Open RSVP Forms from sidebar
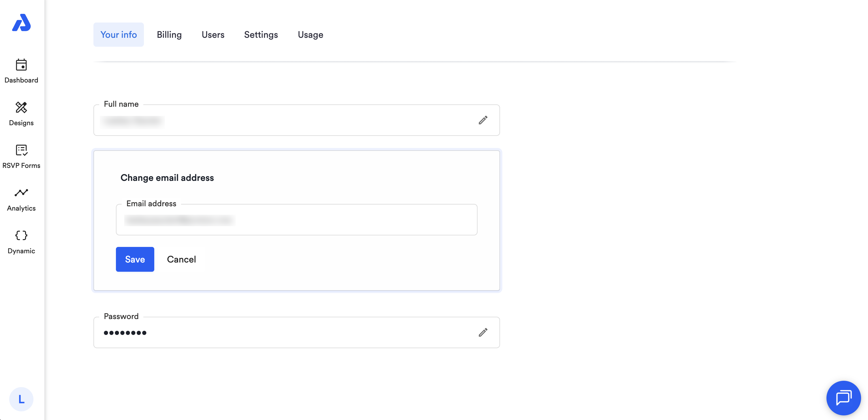Screen dimensions: 868x420 [21, 156]
